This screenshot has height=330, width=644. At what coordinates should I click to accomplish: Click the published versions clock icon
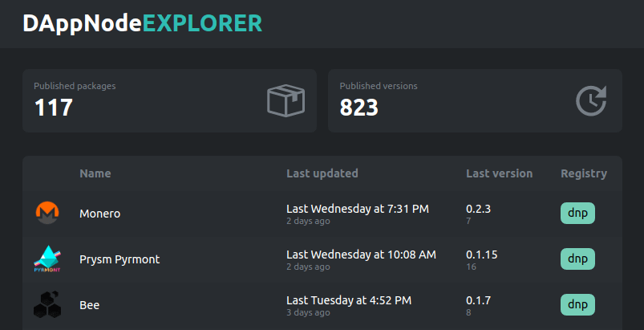click(x=592, y=101)
